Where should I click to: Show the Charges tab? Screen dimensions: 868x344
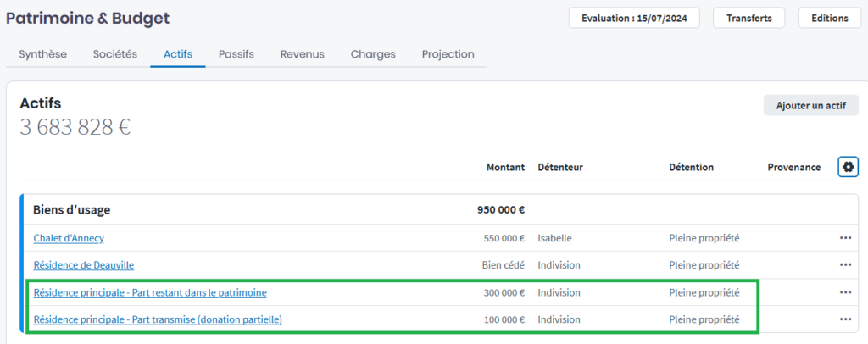click(373, 54)
